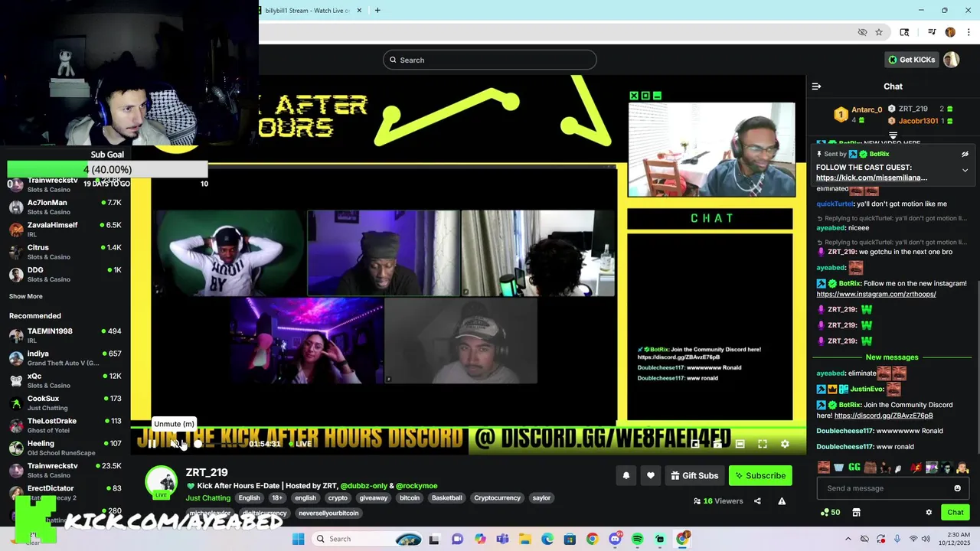980x551 pixels.
Task: Open video player settings gear
Action: [785, 444]
